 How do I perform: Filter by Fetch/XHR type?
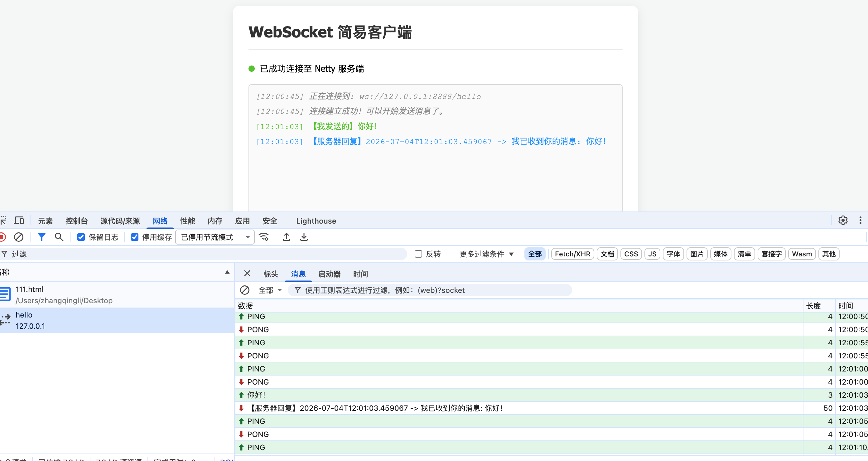(x=572, y=254)
